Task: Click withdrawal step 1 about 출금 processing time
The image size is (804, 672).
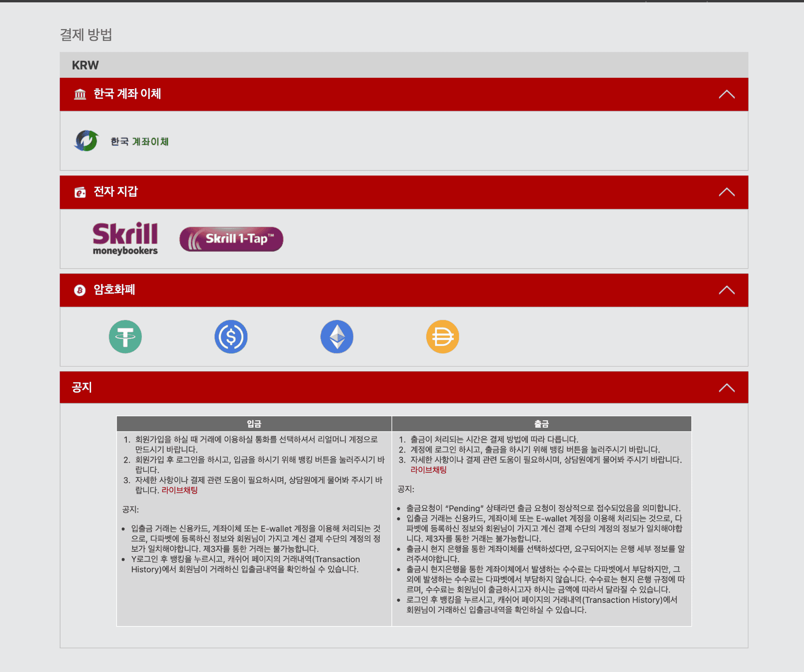Action: [x=494, y=439]
